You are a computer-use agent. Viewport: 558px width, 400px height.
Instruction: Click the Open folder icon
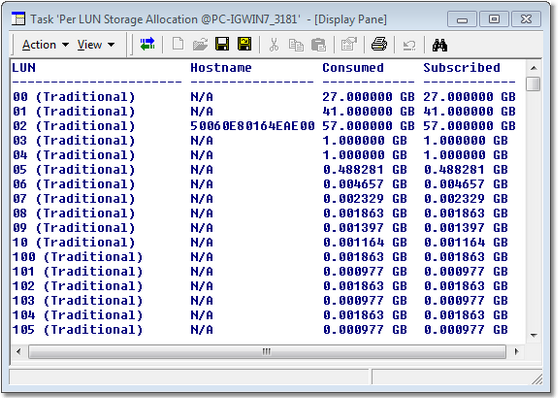coord(200,44)
